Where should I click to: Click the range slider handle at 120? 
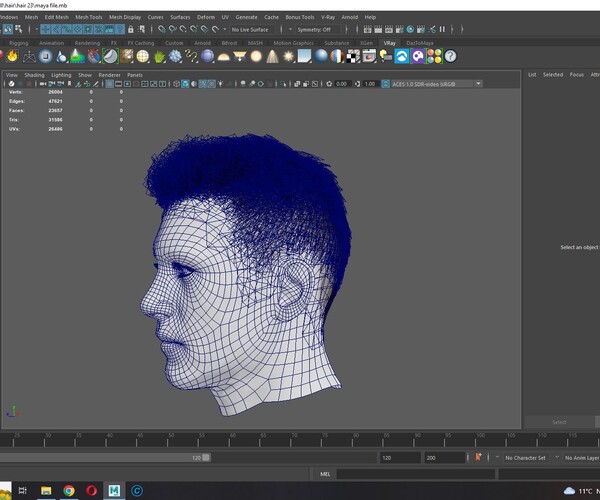(x=206, y=458)
